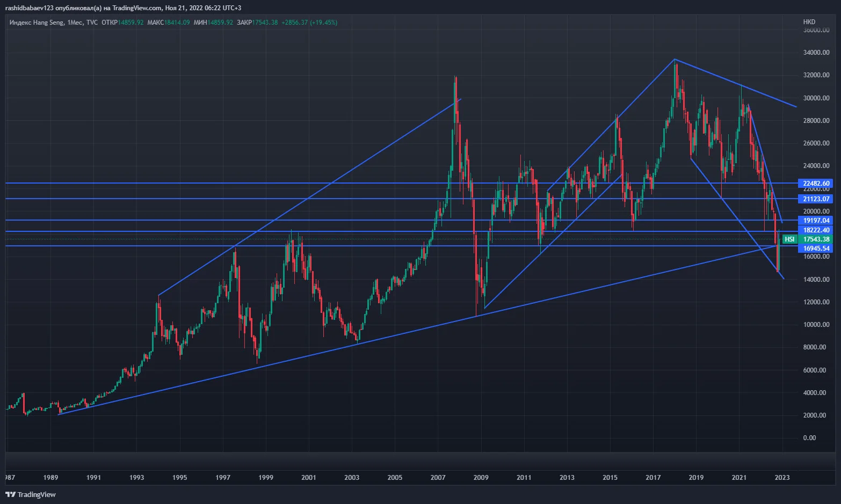Click the 2023 year marker on time axis
The image size is (841, 504).
coord(782,477)
